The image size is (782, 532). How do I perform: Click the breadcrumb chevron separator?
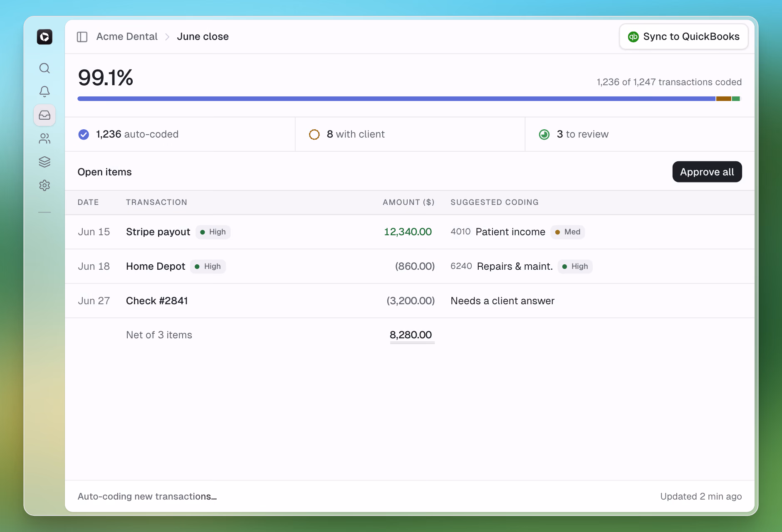(x=167, y=37)
